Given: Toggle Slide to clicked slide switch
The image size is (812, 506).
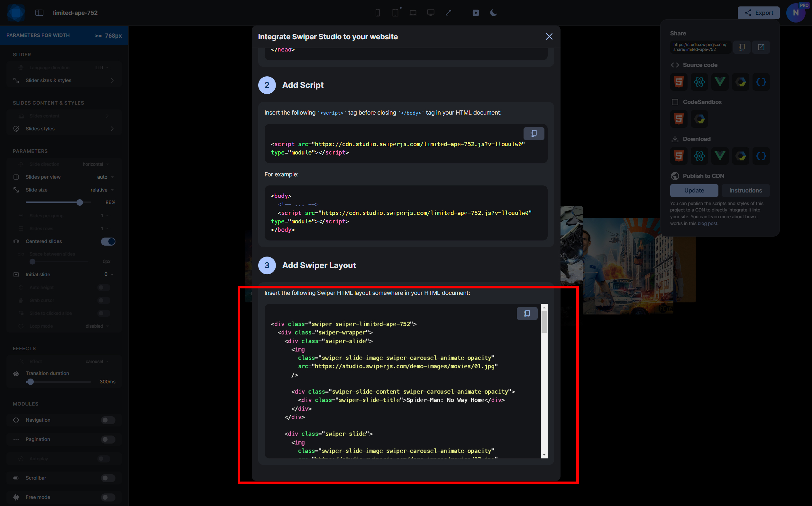Looking at the screenshot, I should [104, 313].
